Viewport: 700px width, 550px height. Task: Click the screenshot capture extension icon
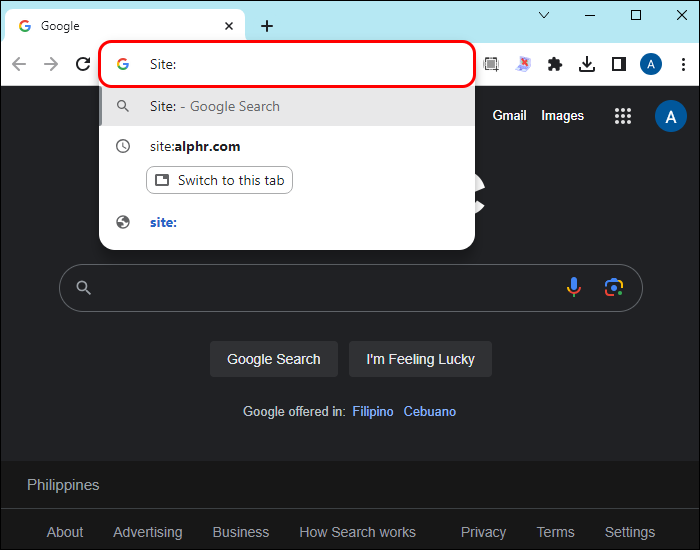[491, 64]
